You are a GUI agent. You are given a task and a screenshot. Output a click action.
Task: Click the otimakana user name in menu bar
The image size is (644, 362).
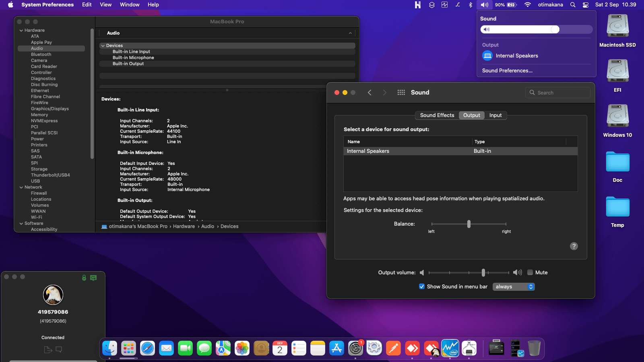(x=550, y=5)
